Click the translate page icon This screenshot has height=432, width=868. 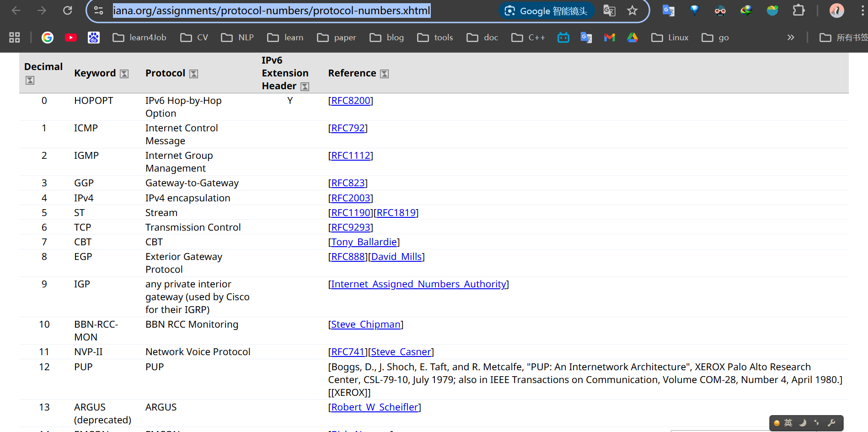coord(609,11)
